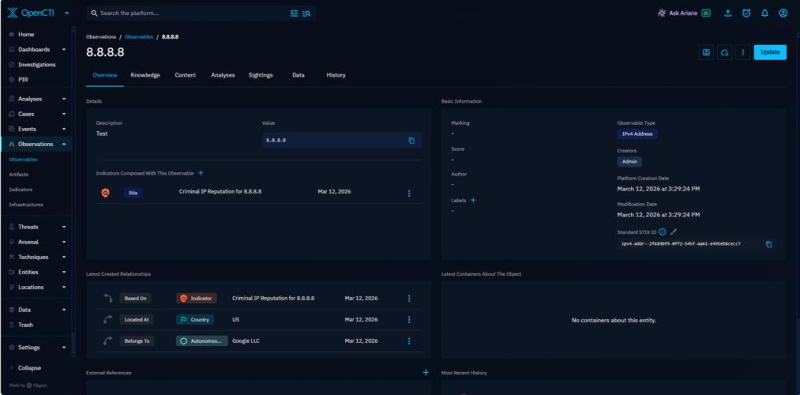The height and width of the screenshot is (395, 800).
Task: Expand the Entities sidebar section
Action: coord(64,272)
